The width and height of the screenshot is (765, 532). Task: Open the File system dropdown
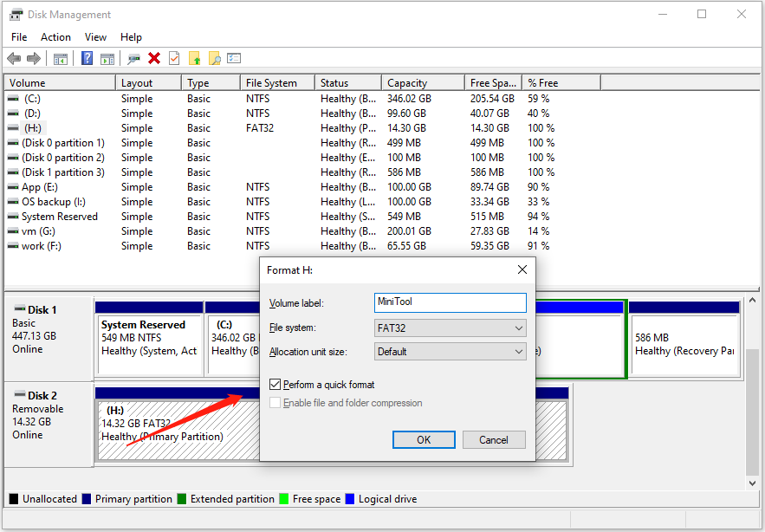point(450,328)
